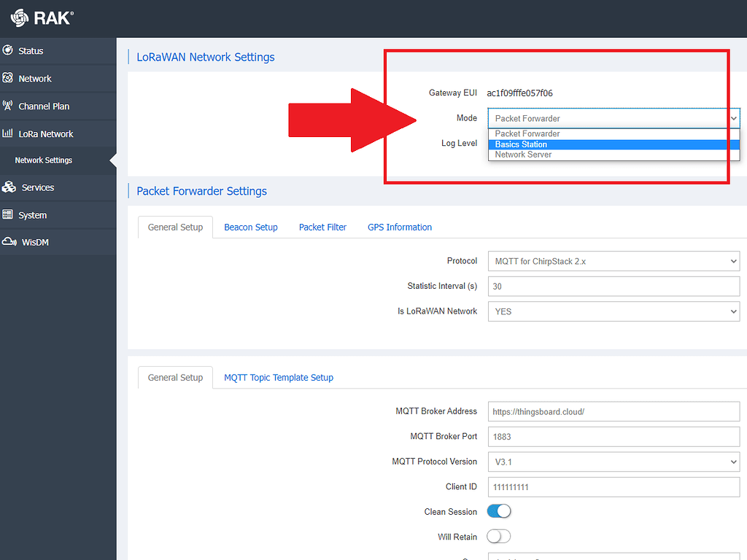Switch to the Beacon Setup tab
Screen dimensions: 747x560
[251, 227]
